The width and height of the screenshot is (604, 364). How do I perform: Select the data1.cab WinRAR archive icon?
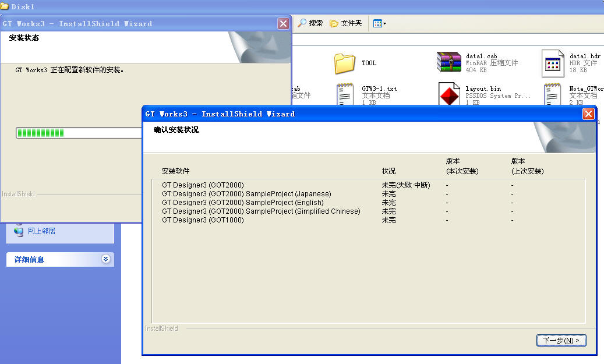click(x=448, y=62)
